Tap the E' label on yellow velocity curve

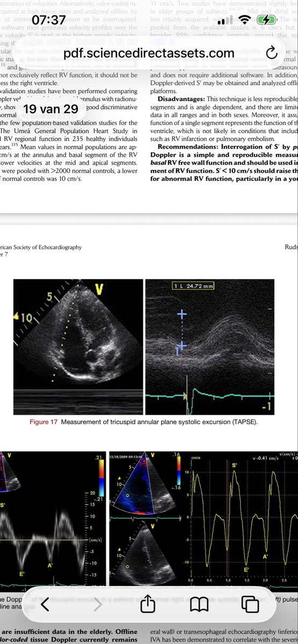tap(245, 569)
